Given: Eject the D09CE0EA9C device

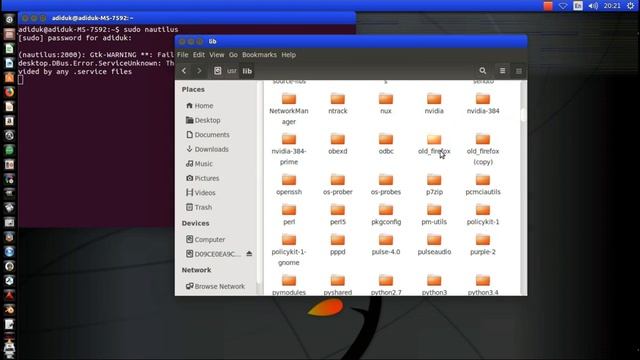Looking at the screenshot, I should pos(249,254).
